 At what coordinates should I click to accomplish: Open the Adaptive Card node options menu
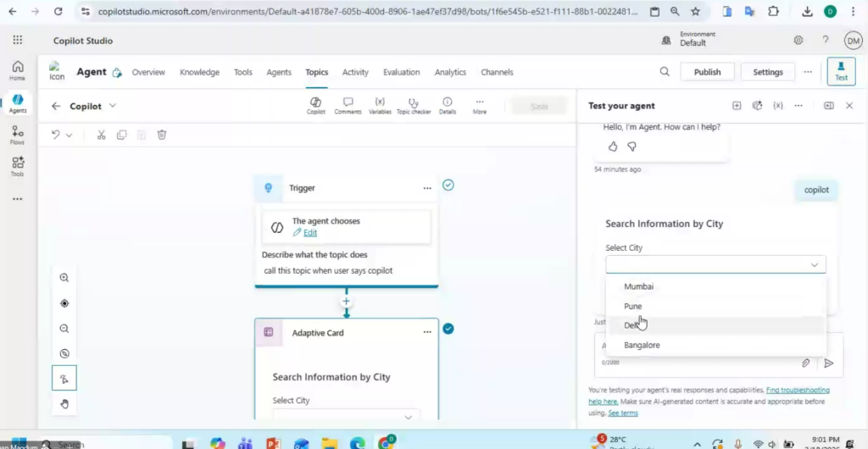click(427, 332)
